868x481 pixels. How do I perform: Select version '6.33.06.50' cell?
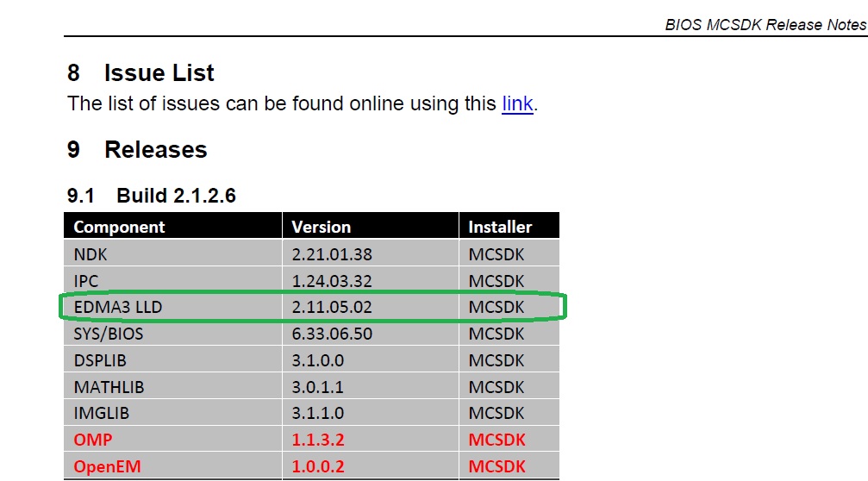click(371, 334)
